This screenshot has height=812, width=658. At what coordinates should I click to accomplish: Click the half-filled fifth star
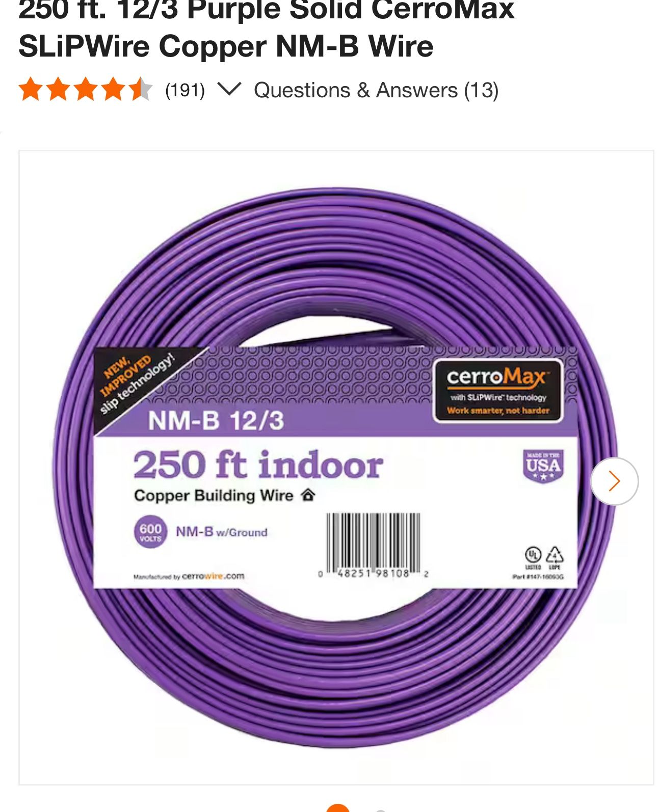click(140, 90)
